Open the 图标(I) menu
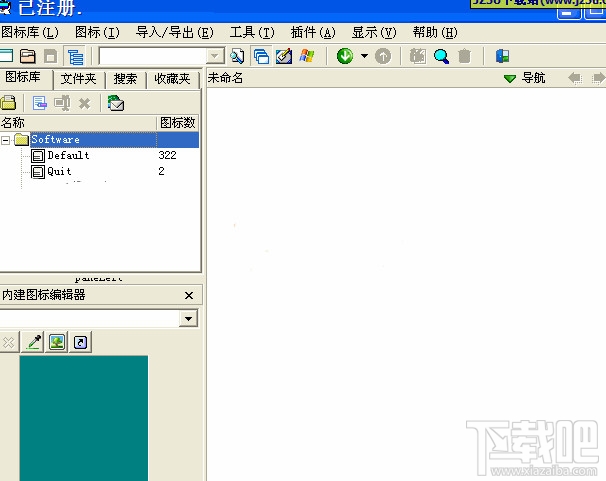 point(97,32)
